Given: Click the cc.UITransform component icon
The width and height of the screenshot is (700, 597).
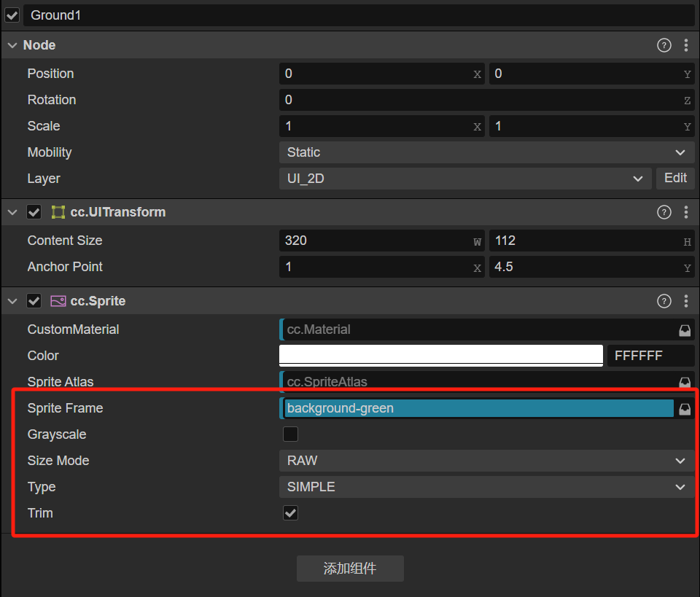Looking at the screenshot, I should 58,212.
